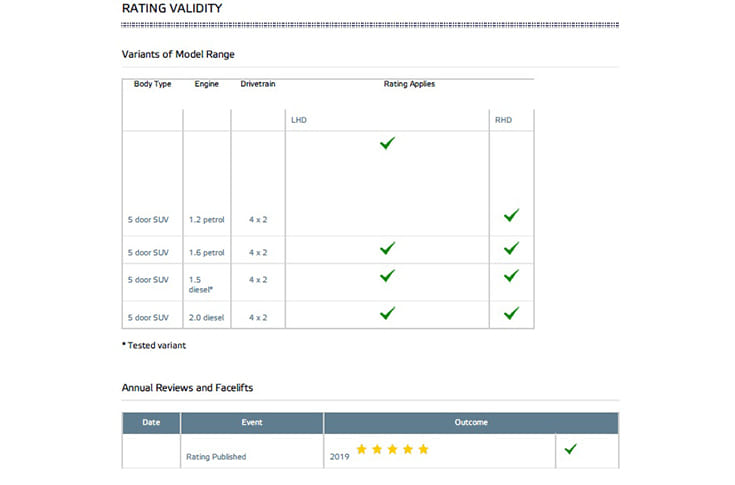
Task: Click the five gold stars rating for 2019
Action: [x=392, y=450]
